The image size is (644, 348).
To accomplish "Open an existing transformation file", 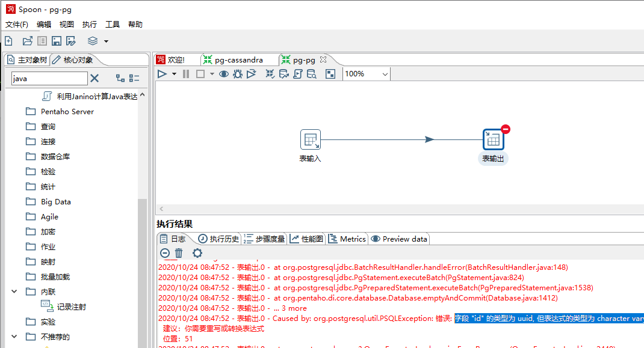I will [27, 40].
